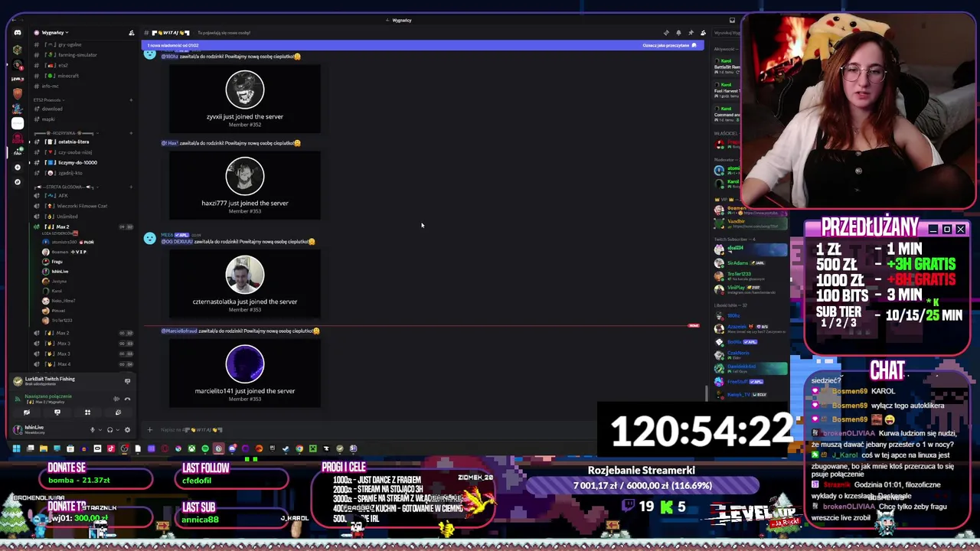Image resolution: width=980 pixels, height=551 pixels.
Task: Open Discord home direct messages icon
Action: (17, 33)
